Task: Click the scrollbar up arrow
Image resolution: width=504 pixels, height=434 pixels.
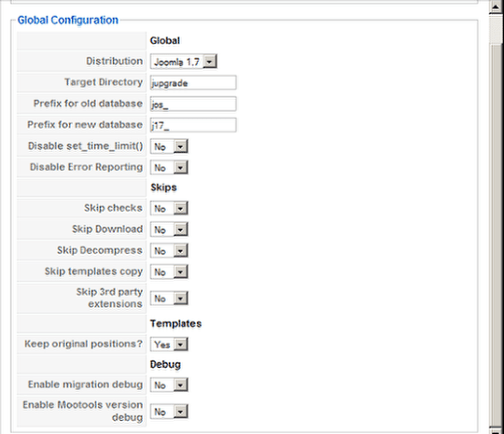Action: click(x=496, y=7)
